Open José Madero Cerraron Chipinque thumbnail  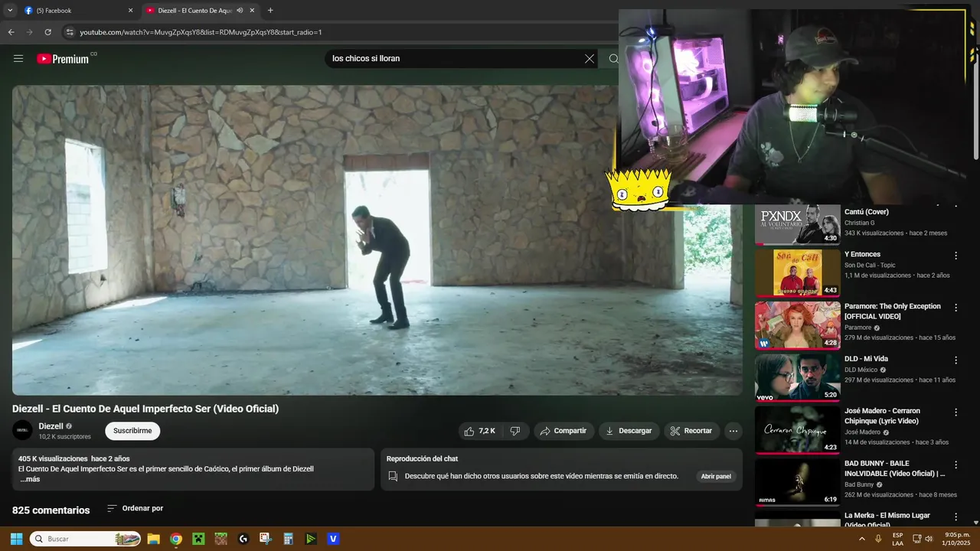click(797, 429)
